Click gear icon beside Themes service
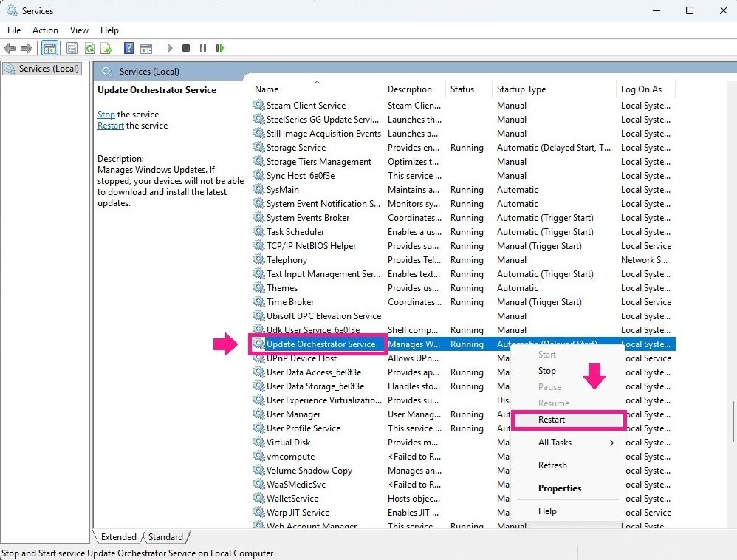Image resolution: width=737 pixels, height=560 pixels. 258,287
